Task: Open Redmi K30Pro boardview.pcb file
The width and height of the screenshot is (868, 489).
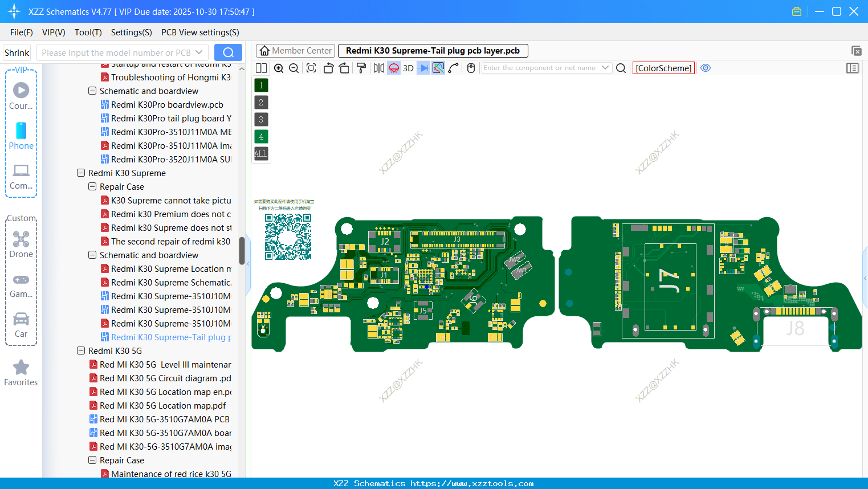Action: coord(166,104)
